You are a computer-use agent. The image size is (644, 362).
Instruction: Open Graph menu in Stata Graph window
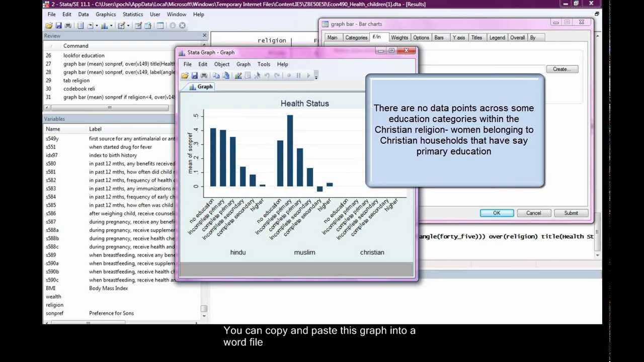coord(244,64)
